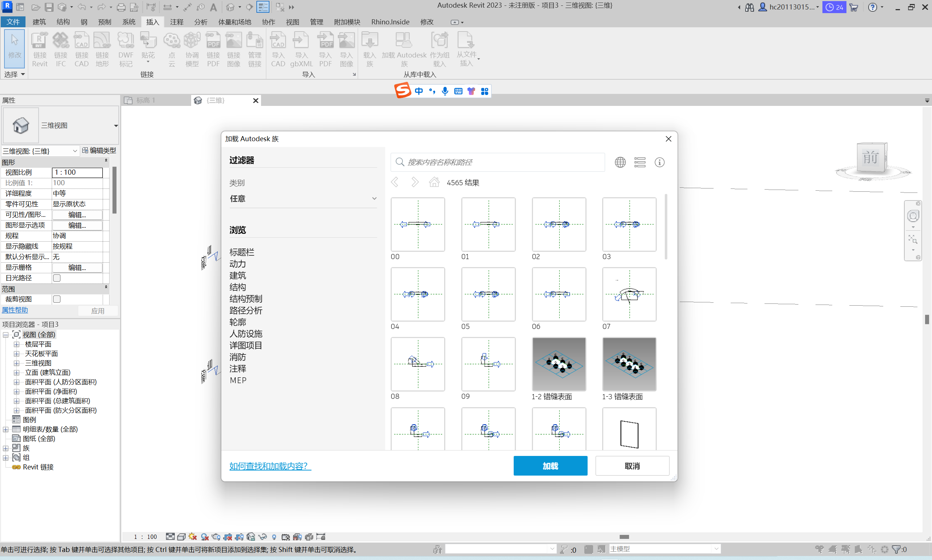This screenshot has height=560, width=932.
Task: Click the 属性帮助 link
Action: point(15,310)
